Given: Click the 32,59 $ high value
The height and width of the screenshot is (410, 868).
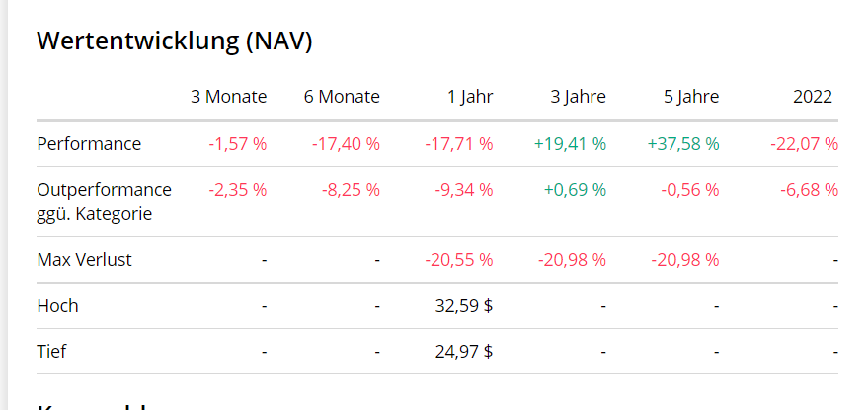Looking at the screenshot, I should [x=464, y=306].
